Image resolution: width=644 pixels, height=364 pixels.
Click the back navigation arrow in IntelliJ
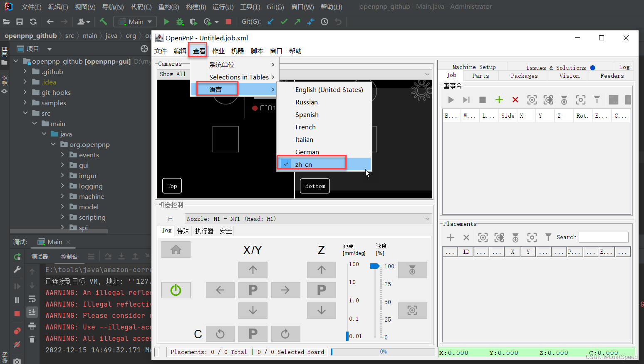point(50,22)
